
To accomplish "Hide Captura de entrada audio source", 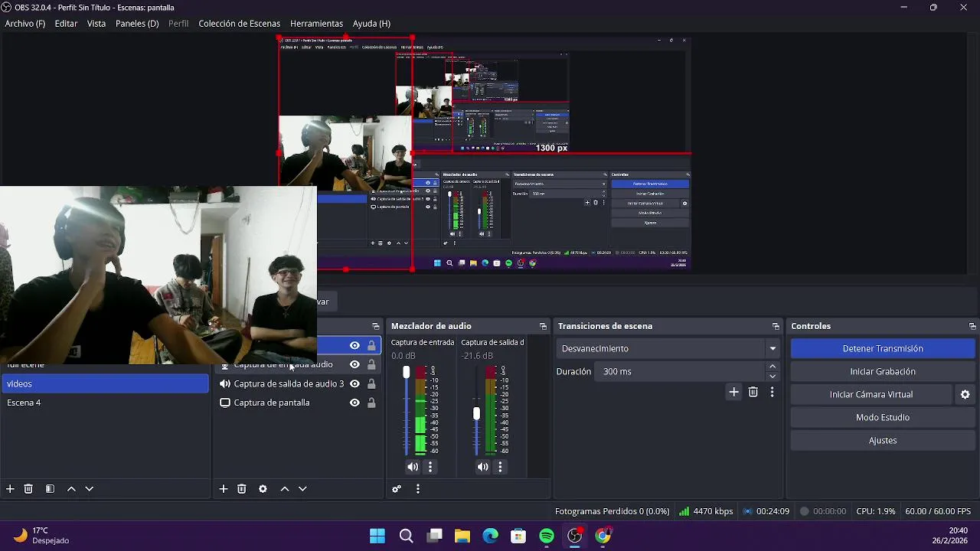I will (x=354, y=364).
